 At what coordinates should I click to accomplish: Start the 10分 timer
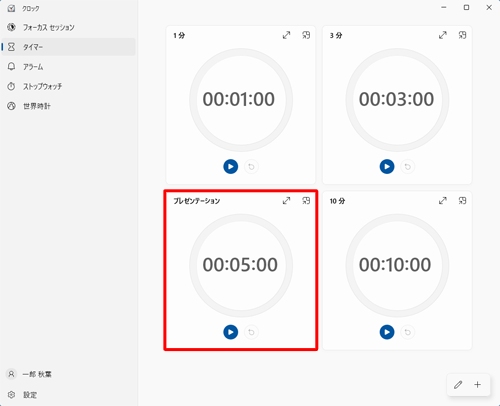pos(387,332)
